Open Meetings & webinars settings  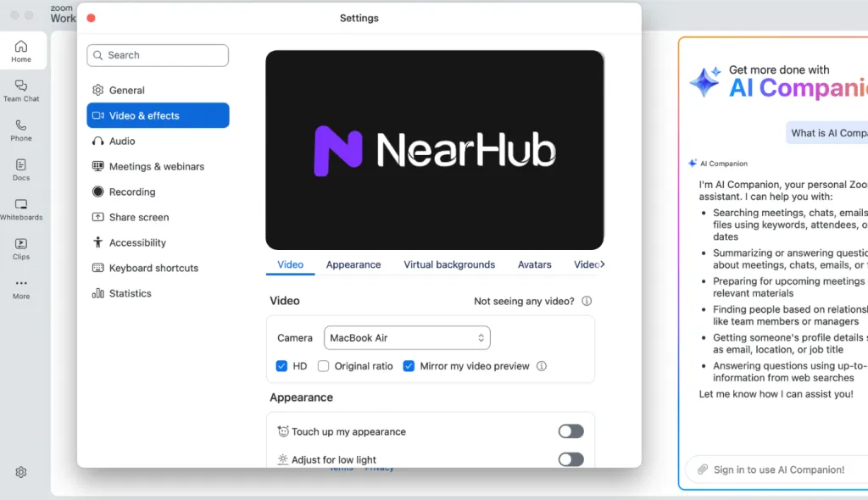click(158, 167)
